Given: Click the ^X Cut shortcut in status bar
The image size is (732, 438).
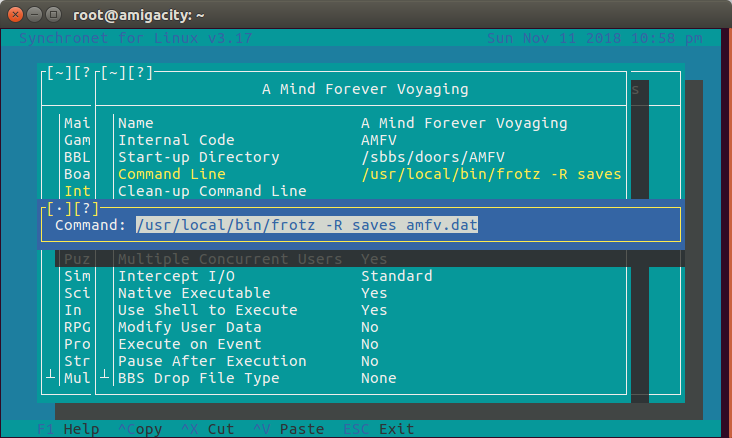Looking at the screenshot, I should pos(208,429).
